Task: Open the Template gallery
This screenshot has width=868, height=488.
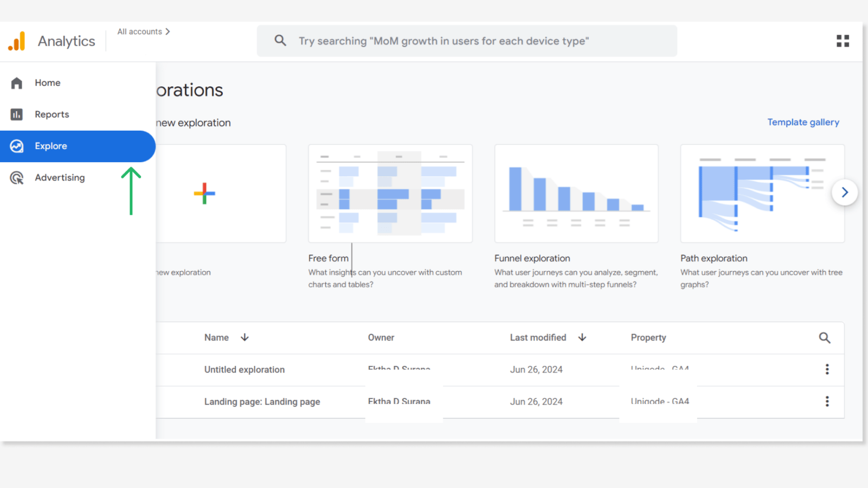Action: point(803,122)
